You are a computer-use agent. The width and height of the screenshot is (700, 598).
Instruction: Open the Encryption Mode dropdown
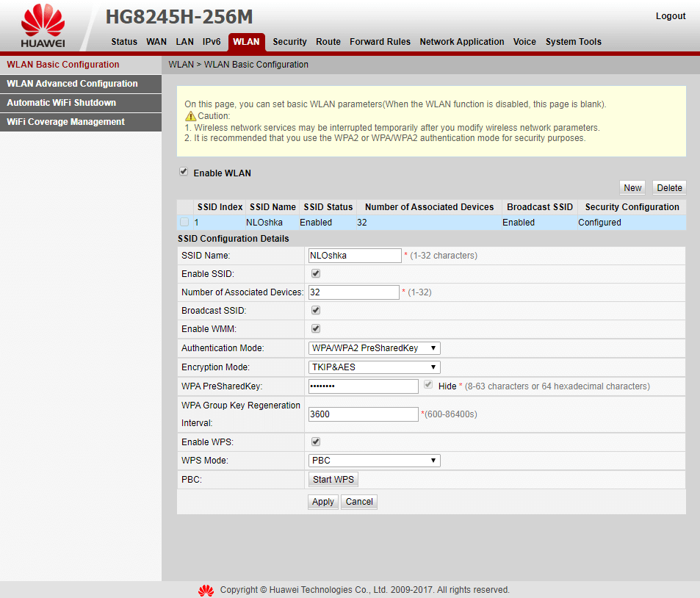tap(374, 367)
